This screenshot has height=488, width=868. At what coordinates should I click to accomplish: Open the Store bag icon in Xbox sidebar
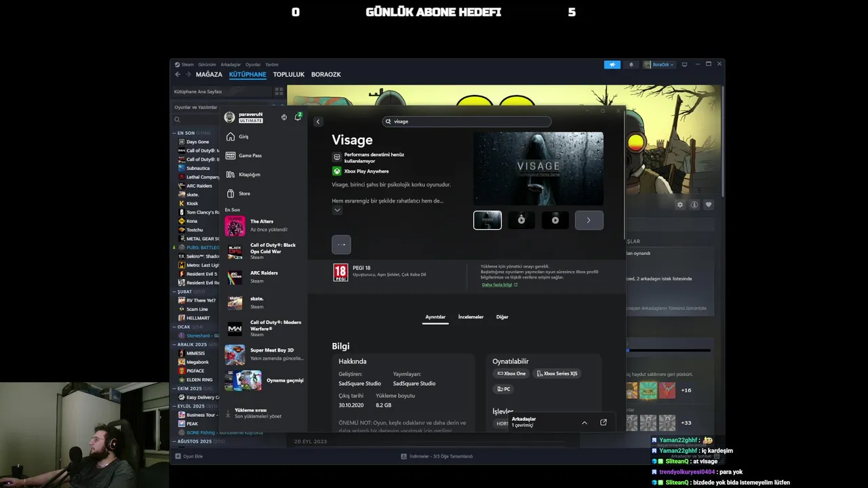click(231, 193)
